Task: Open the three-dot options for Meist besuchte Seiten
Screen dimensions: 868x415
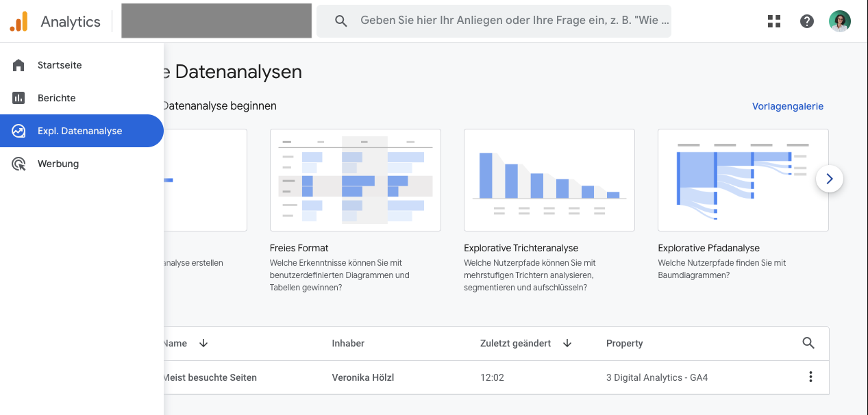Action: click(x=810, y=377)
